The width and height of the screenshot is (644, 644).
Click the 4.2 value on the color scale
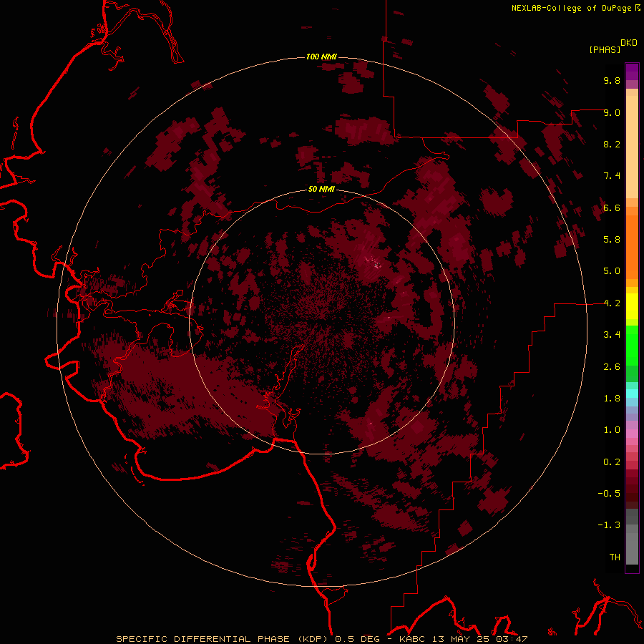[612, 303]
